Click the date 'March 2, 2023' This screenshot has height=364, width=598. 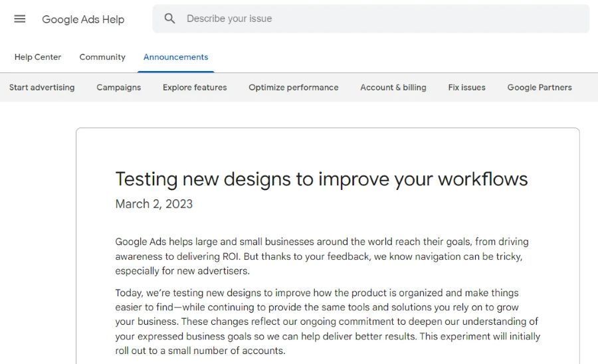coord(154,204)
